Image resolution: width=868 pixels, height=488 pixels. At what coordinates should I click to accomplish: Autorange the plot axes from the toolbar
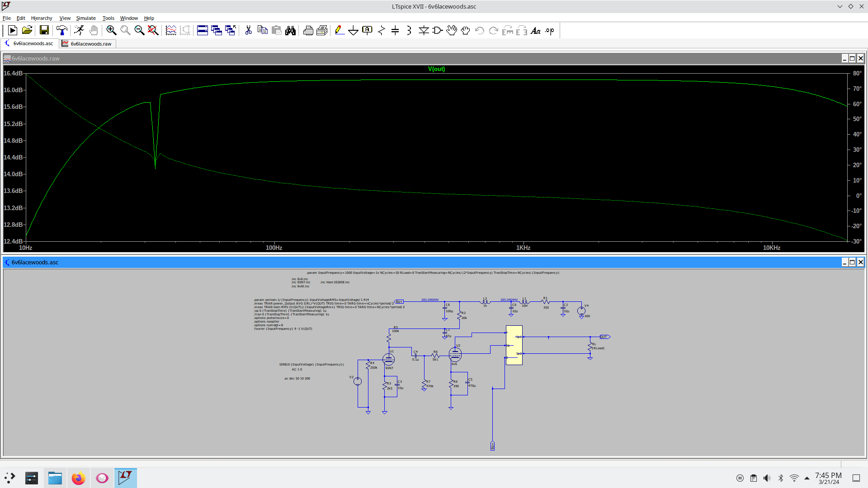pyautogui.click(x=171, y=30)
